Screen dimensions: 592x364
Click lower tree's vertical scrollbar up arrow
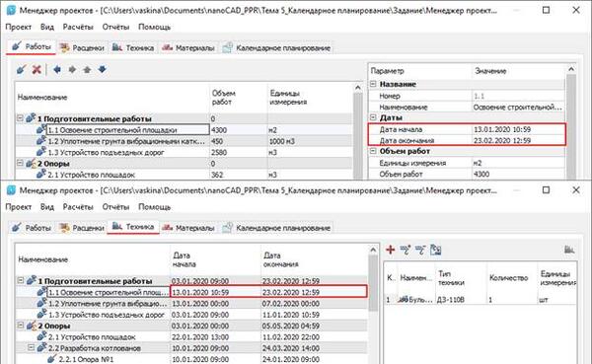373,250
